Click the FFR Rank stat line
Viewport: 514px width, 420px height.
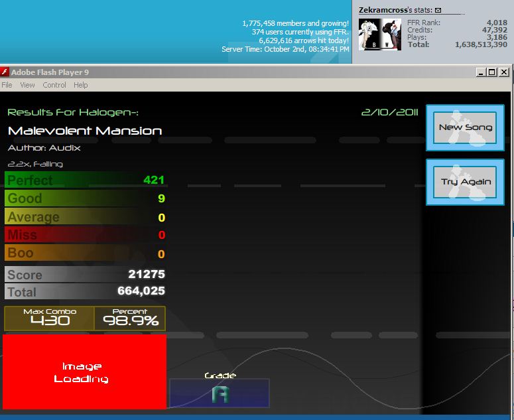point(457,23)
